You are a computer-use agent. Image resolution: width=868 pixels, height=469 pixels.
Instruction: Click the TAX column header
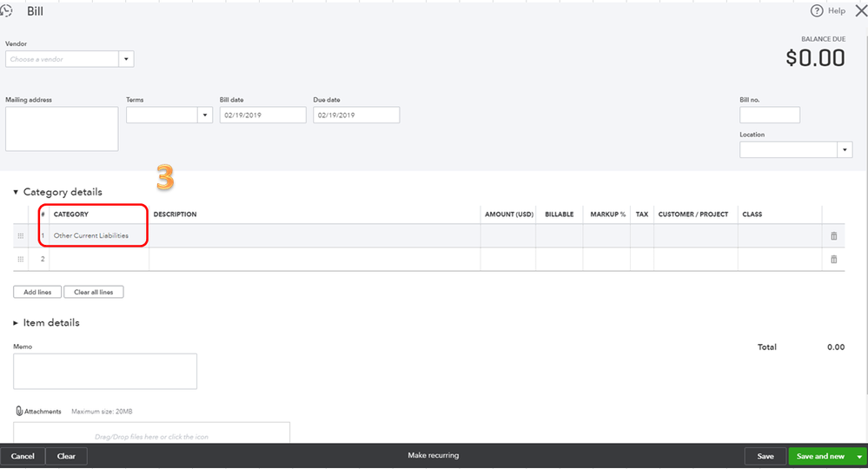[x=641, y=214]
